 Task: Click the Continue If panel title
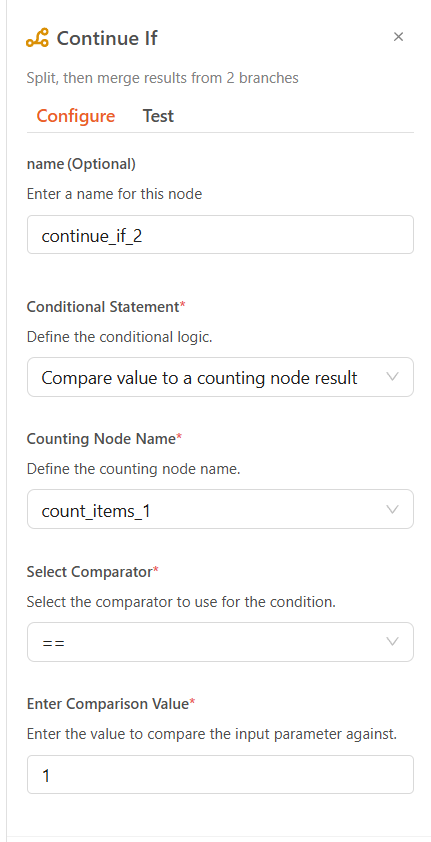click(107, 39)
